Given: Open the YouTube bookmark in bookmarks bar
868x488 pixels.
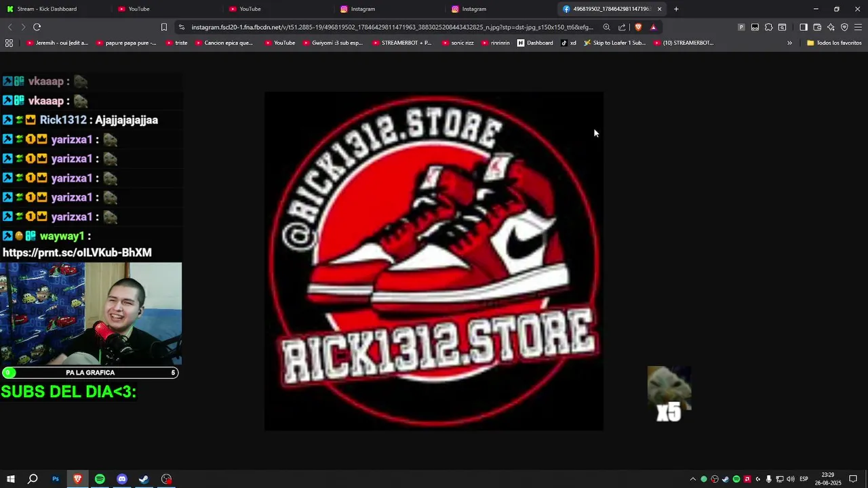Looking at the screenshot, I should click(279, 43).
